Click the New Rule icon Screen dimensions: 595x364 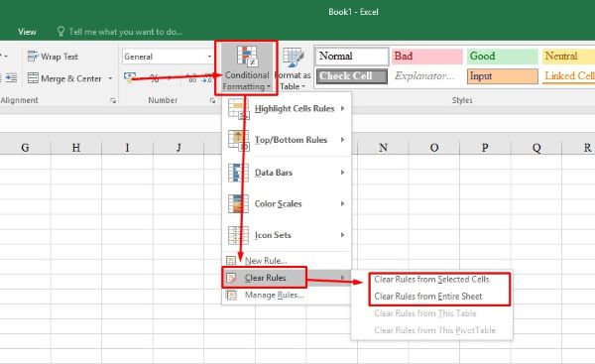click(231, 261)
